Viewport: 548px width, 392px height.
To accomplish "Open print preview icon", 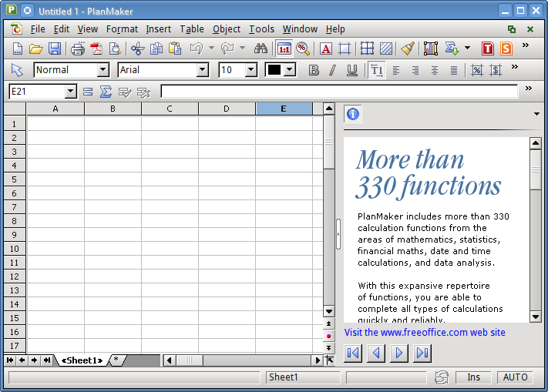I will (x=115, y=49).
